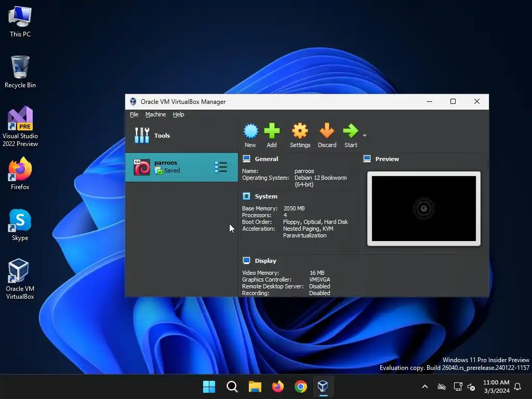The image size is (532, 399).
Task: Launch Firefox from the taskbar
Action: (x=278, y=387)
